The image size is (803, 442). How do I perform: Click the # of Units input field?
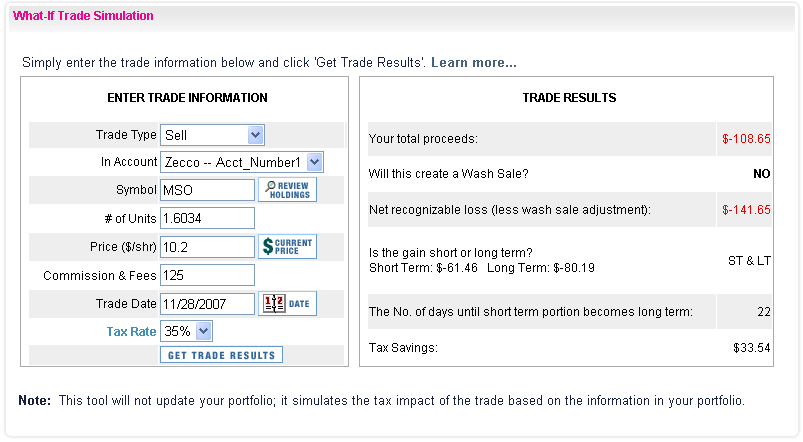207,218
